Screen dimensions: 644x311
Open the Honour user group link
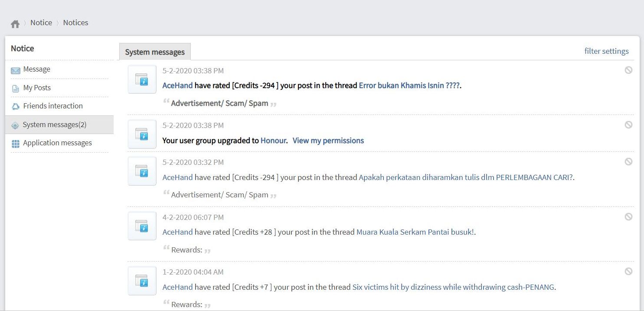point(273,141)
